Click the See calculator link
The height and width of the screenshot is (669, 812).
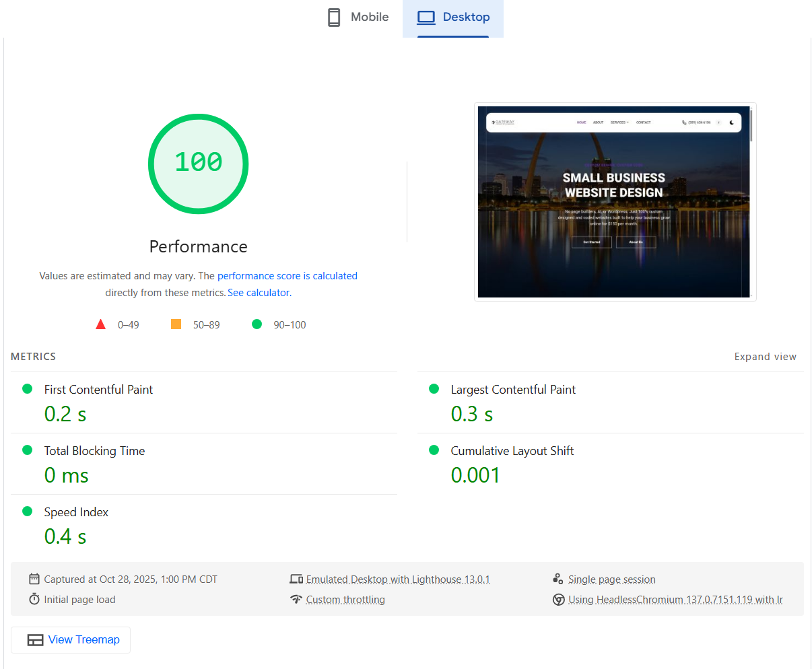click(x=259, y=292)
